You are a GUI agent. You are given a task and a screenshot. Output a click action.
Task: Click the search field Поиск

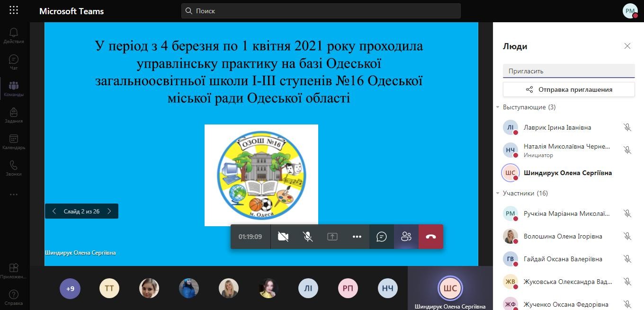point(321,11)
